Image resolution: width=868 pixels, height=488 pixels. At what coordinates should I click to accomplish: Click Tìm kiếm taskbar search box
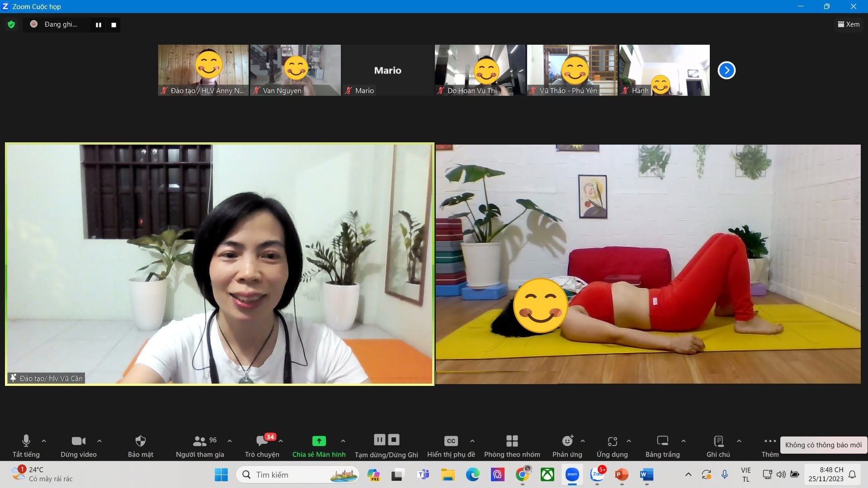coord(298,474)
